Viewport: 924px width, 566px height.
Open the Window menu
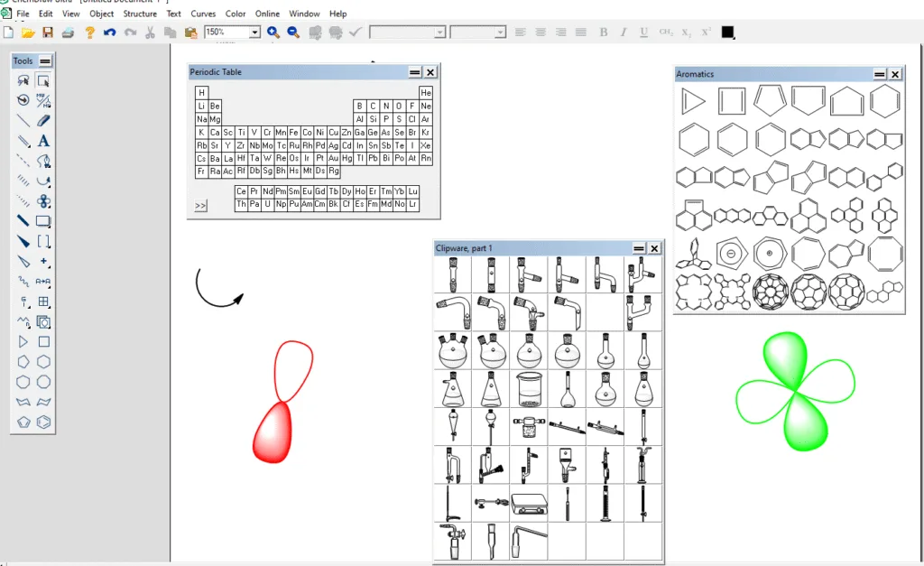point(304,14)
